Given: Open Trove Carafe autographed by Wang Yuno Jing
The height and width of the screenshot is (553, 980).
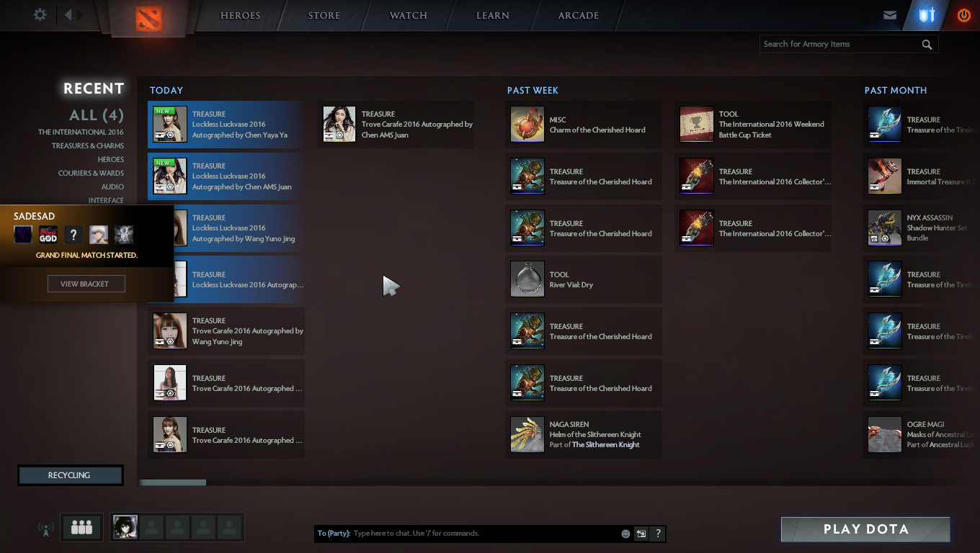Looking at the screenshot, I should (226, 331).
